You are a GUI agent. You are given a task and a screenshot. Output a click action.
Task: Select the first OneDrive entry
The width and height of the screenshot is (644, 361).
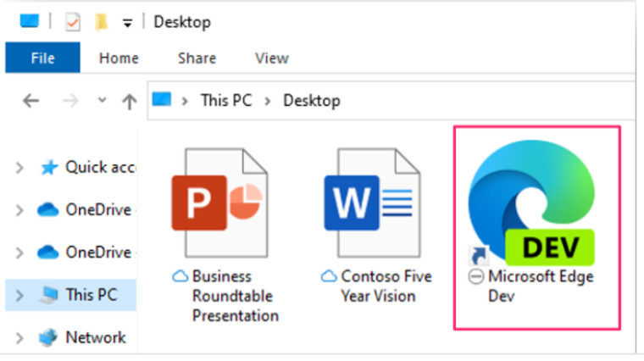click(98, 210)
